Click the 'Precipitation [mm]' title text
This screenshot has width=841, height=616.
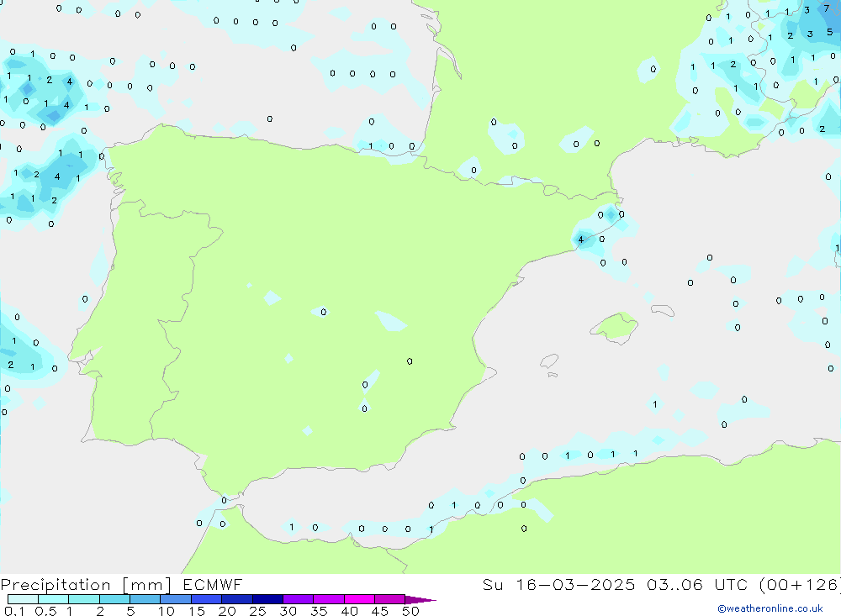(x=86, y=585)
